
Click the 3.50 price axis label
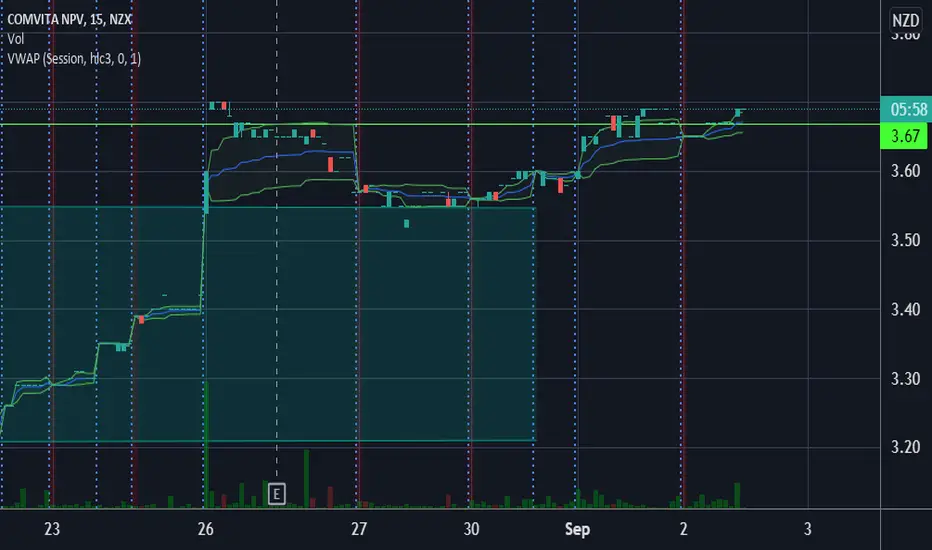tap(905, 240)
